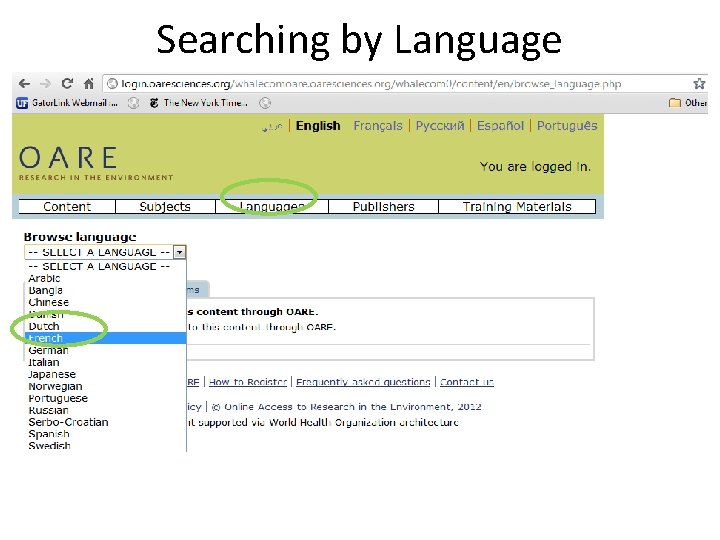Click the OARE logo

coord(96,163)
